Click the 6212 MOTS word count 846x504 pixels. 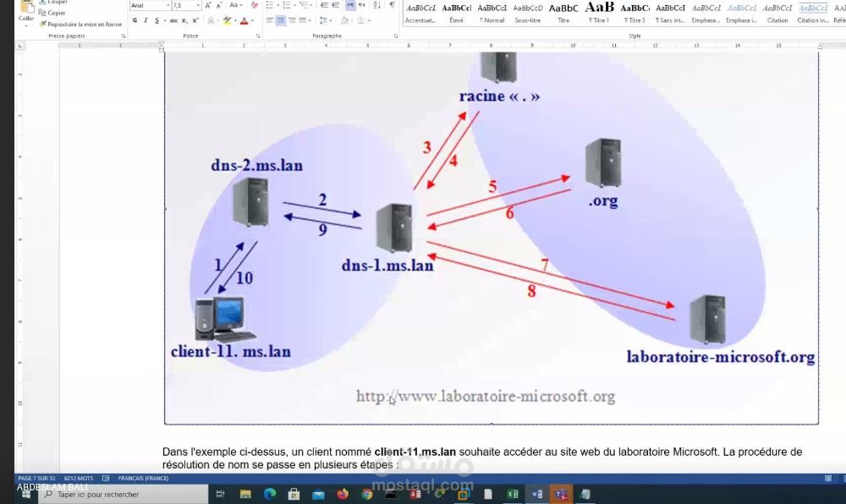79,478
